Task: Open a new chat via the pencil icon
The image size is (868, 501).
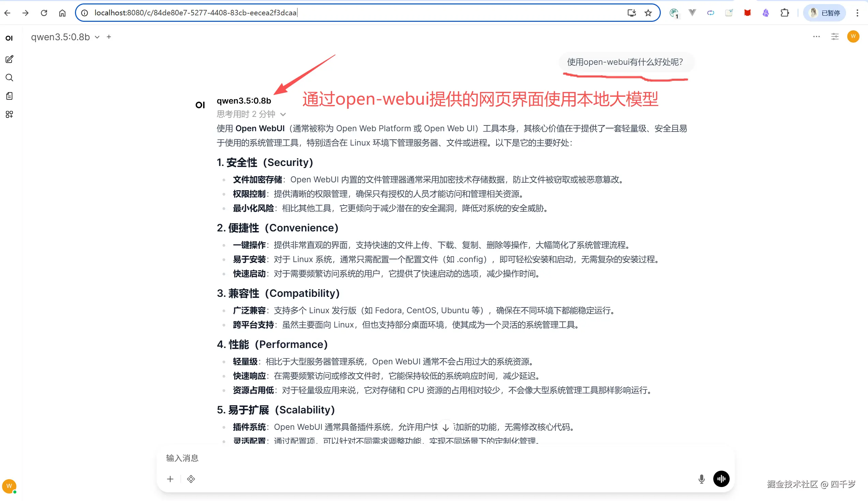Action: (x=9, y=59)
